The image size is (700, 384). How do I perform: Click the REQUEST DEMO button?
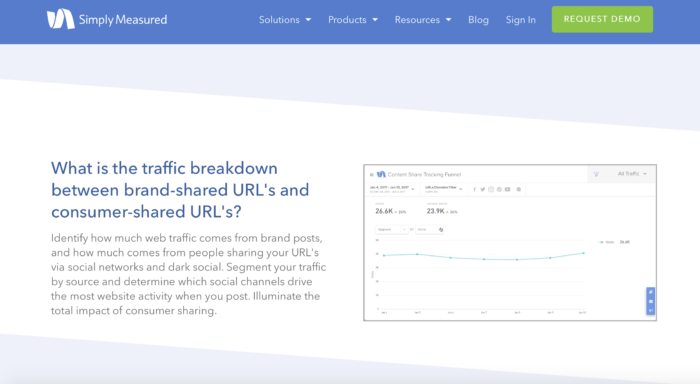pyautogui.click(x=602, y=19)
